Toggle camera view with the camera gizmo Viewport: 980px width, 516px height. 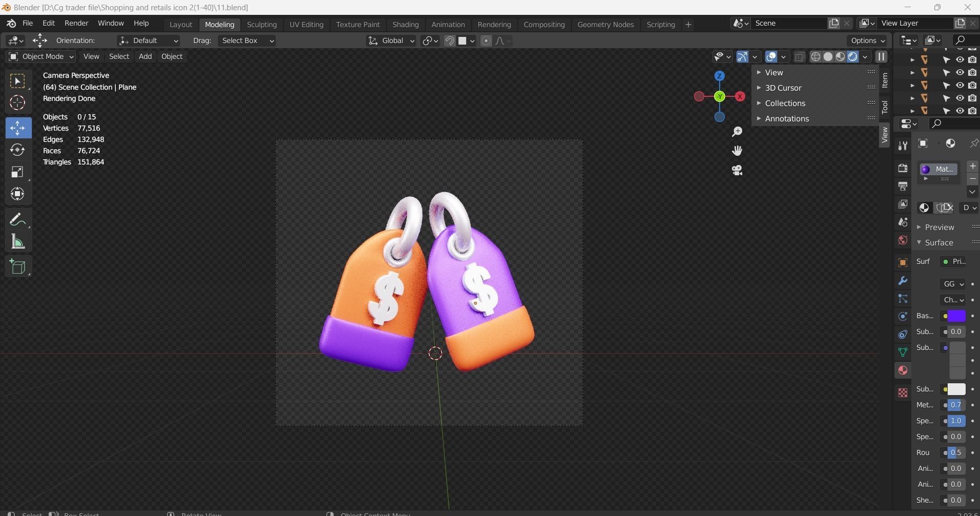[737, 170]
